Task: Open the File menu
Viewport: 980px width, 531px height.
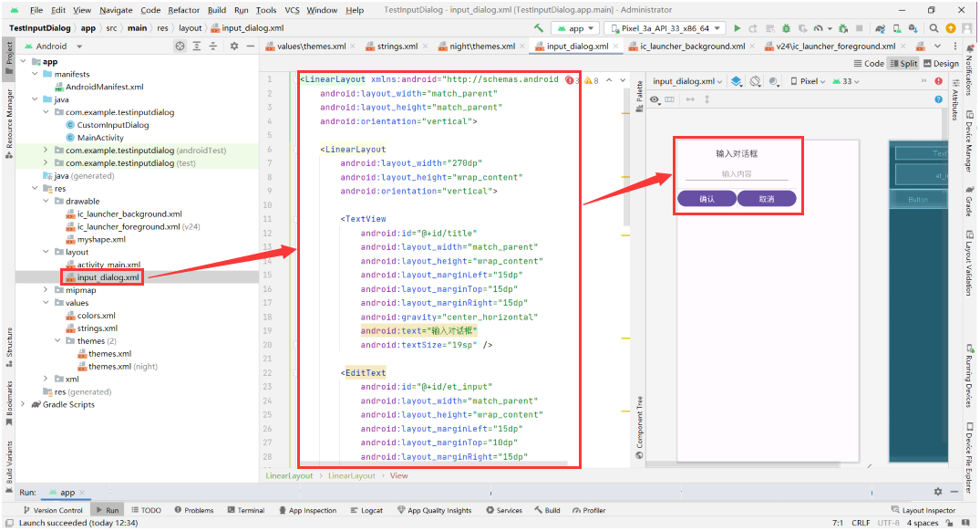Action: [x=36, y=10]
